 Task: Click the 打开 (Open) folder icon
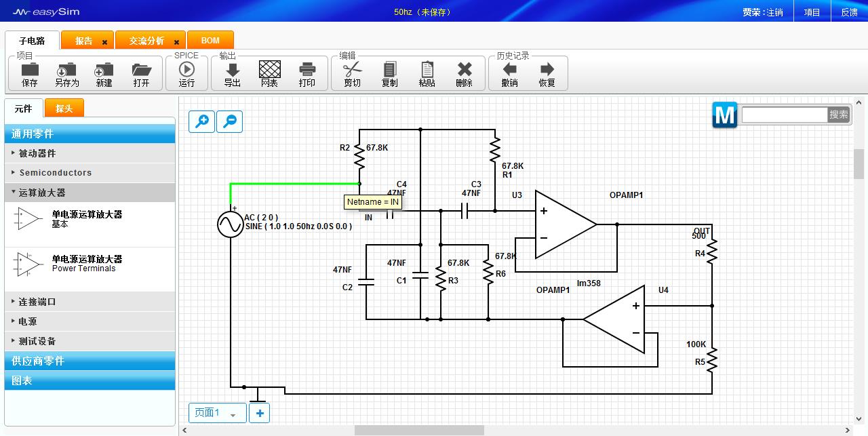tap(141, 69)
